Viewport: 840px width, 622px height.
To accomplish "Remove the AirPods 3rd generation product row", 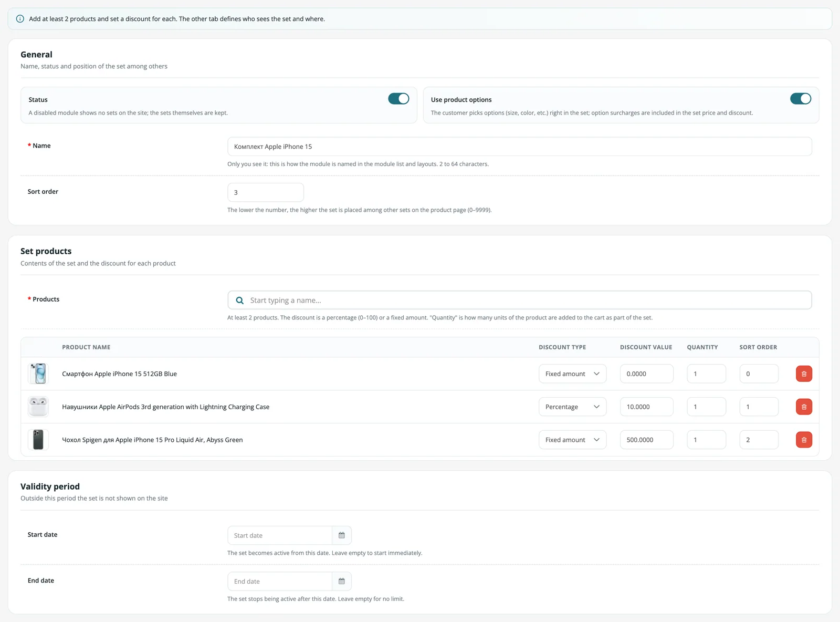I will [x=804, y=407].
